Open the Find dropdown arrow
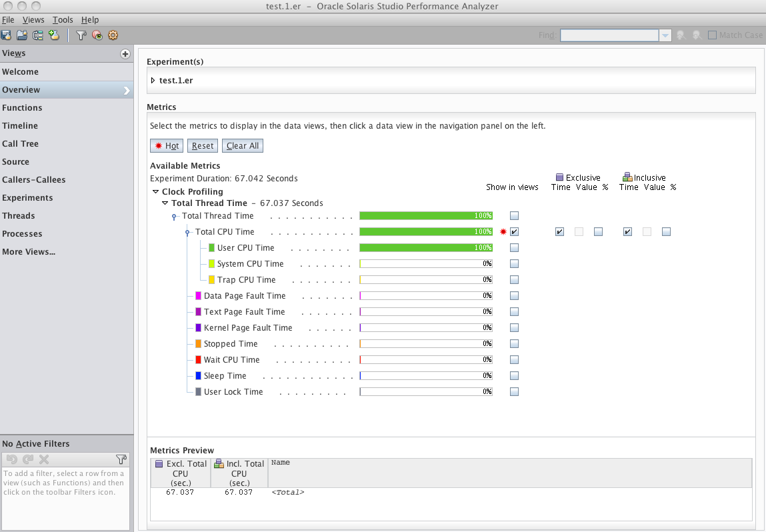 [x=665, y=35]
